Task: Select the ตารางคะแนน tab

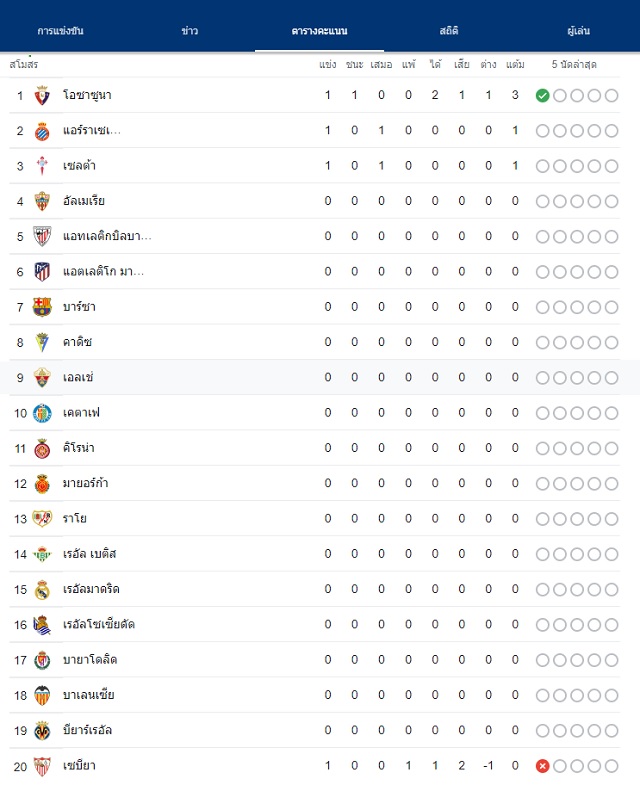Action: pyautogui.click(x=319, y=31)
